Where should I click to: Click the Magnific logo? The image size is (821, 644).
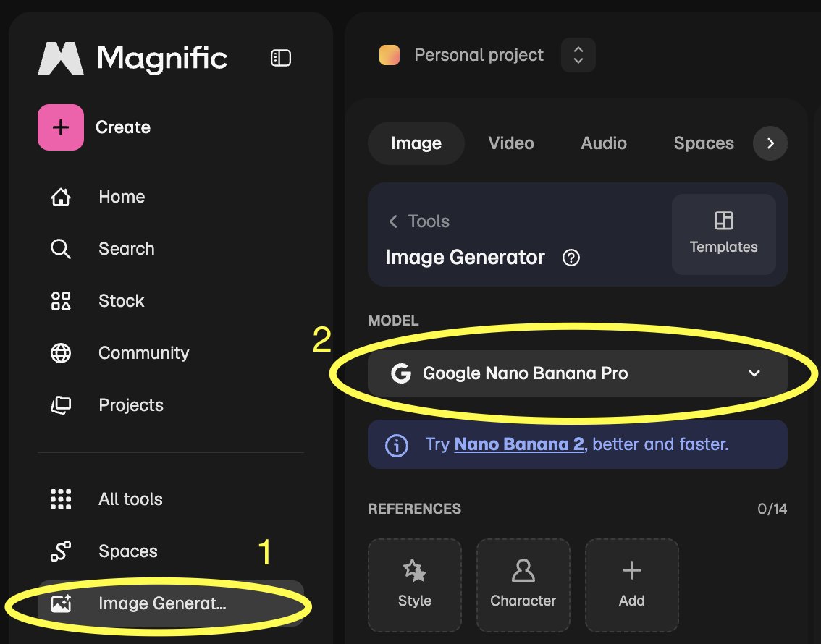point(132,58)
